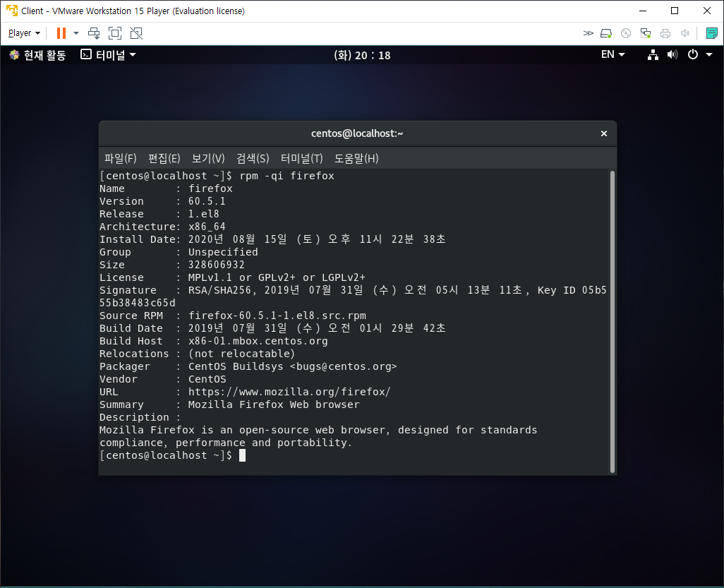
Task: Click the license text MPLv1.1 or GPLv2+
Action: pos(241,277)
